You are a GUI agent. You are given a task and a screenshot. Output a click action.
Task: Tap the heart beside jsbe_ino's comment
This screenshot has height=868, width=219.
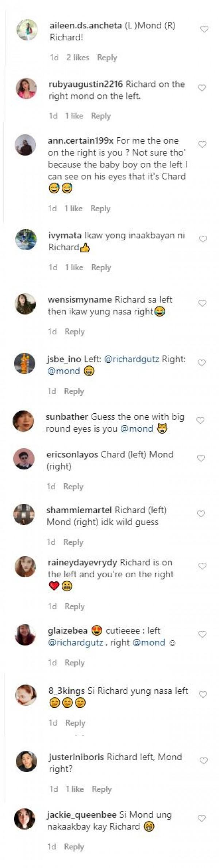[x=201, y=363]
